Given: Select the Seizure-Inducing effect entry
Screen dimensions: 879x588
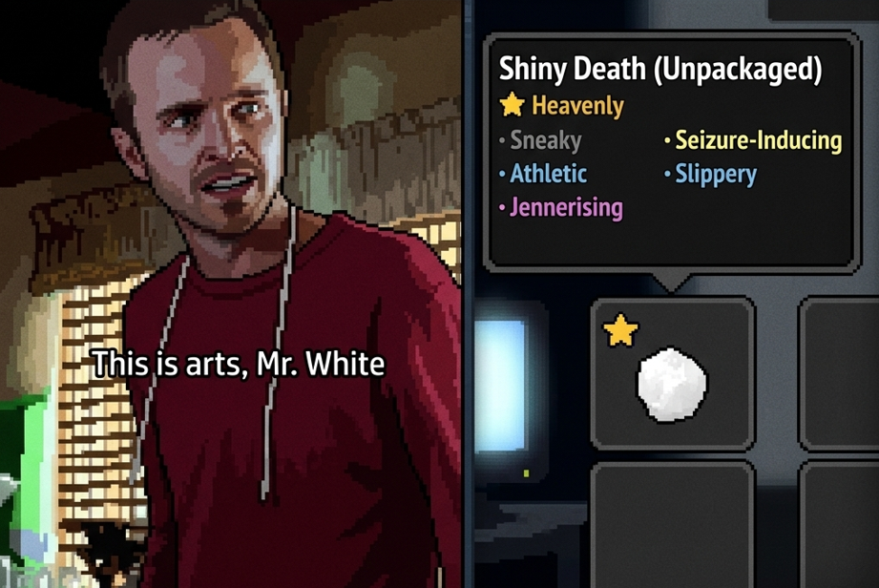Looking at the screenshot, I should pos(753,140).
